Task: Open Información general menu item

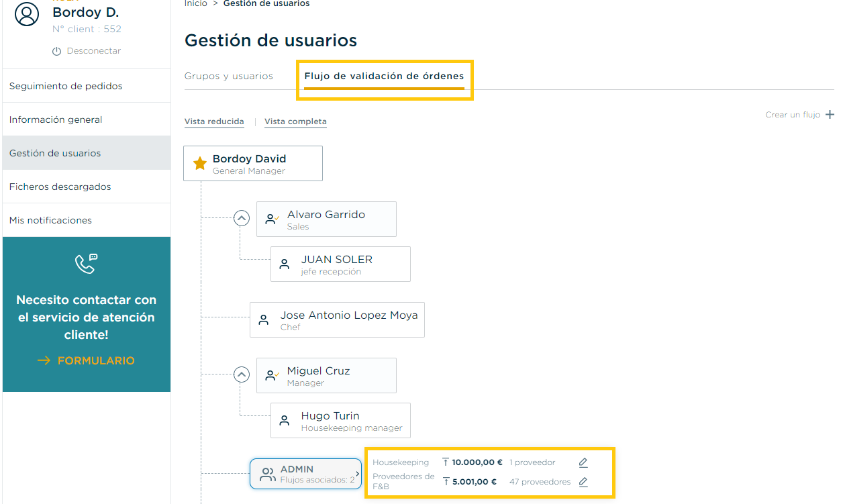Action: tap(87, 119)
